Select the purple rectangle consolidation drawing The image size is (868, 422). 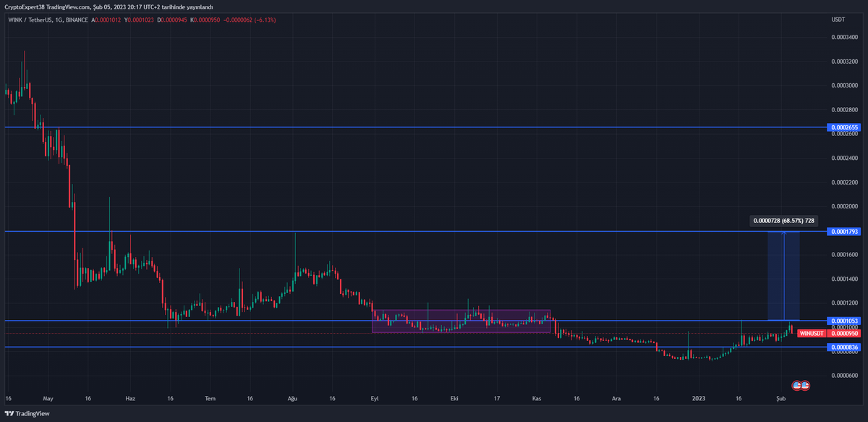coord(461,321)
